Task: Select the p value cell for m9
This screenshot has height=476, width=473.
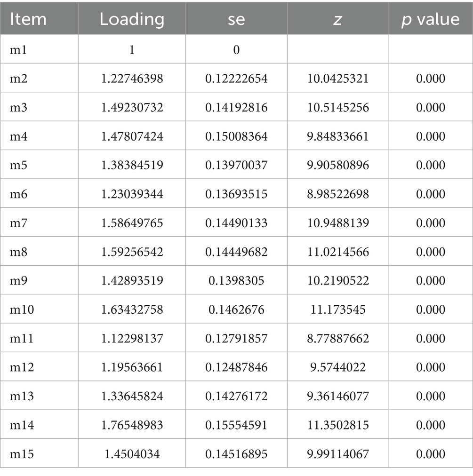Action: (x=430, y=281)
